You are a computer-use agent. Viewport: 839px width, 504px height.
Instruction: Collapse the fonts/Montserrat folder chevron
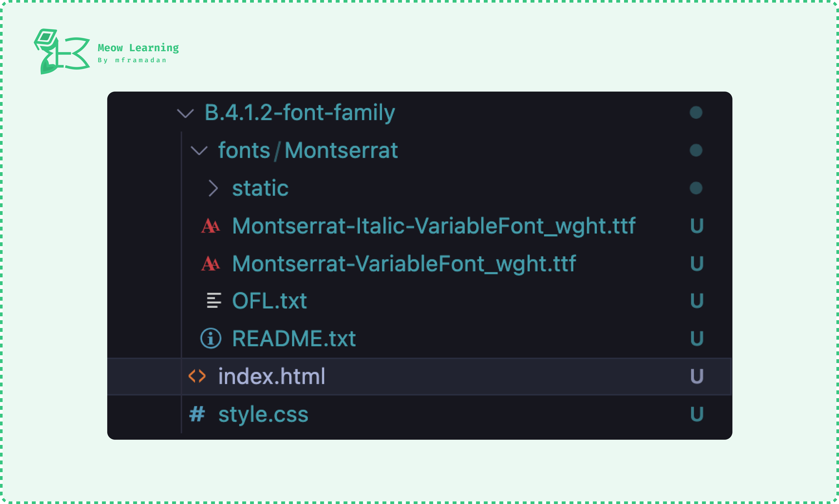tap(199, 151)
